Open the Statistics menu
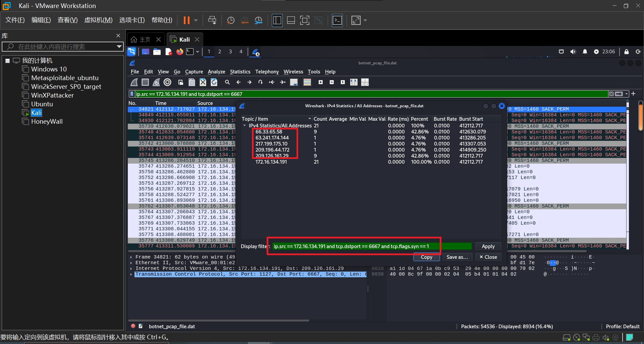The width and height of the screenshot is (644, 344). 240,72
